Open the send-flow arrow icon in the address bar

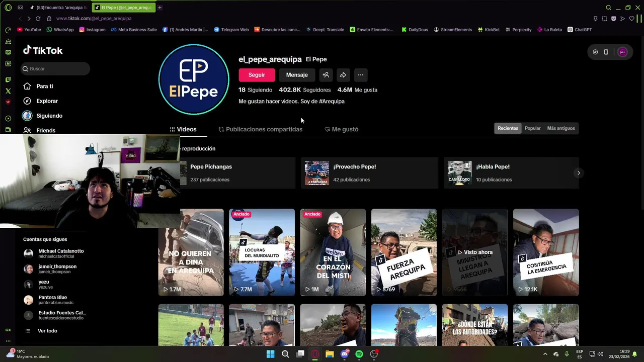point(622,19)
